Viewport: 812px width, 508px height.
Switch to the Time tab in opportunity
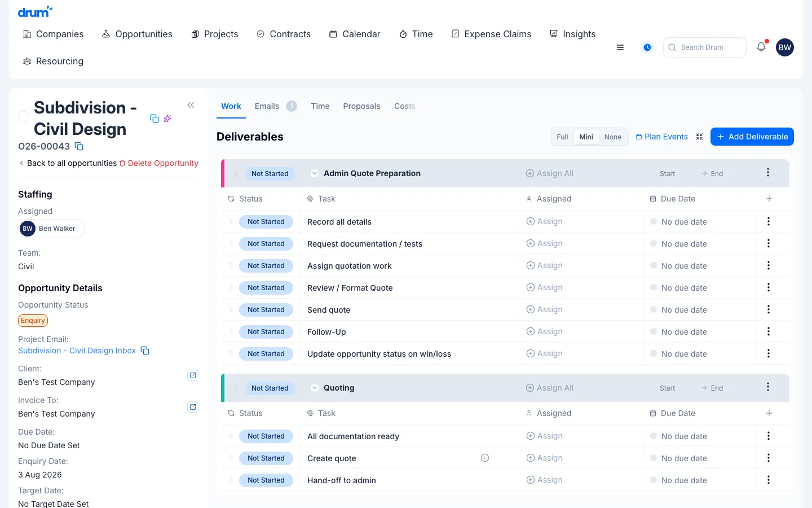(x=320, y=106)
